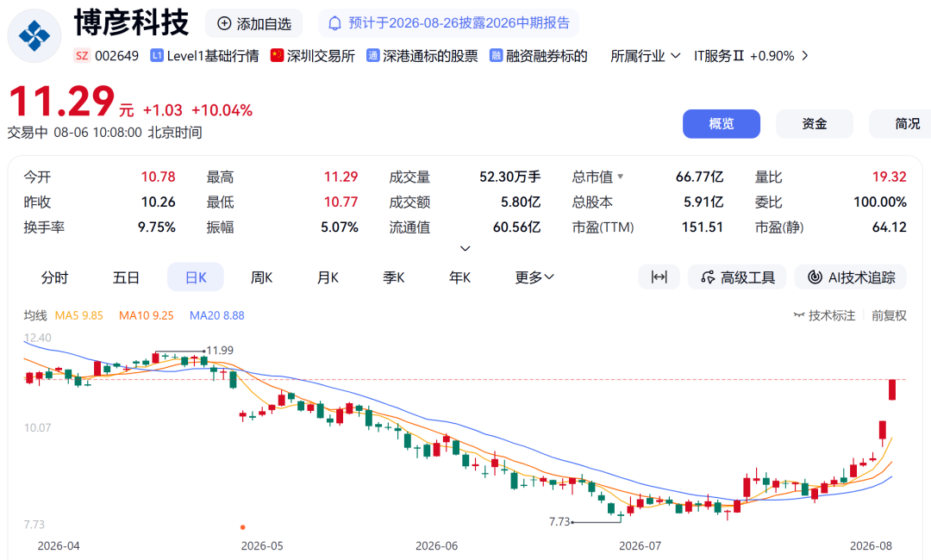Select the 月K chart period
931x560 pixels.
click(328, 277)
